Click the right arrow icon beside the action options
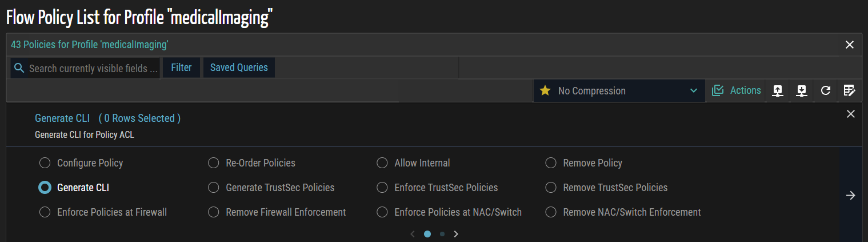The height and width of the screenshot is (242, 868). (x=850, y=196)
